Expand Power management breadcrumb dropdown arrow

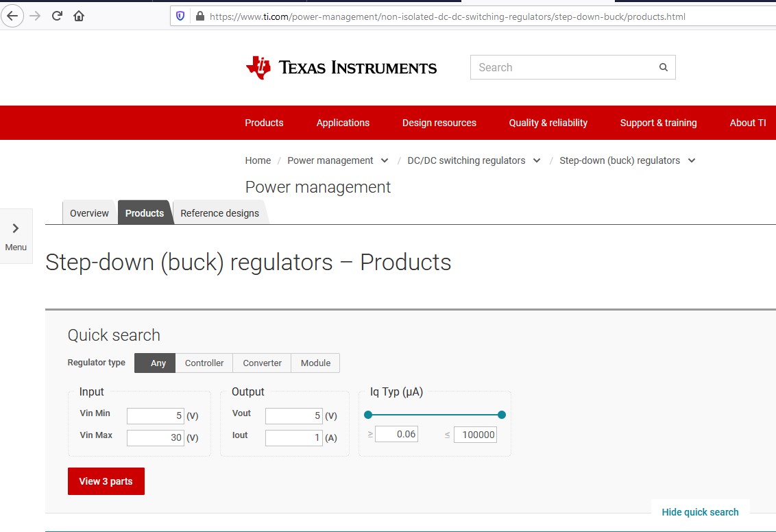(x=385, y=160)
